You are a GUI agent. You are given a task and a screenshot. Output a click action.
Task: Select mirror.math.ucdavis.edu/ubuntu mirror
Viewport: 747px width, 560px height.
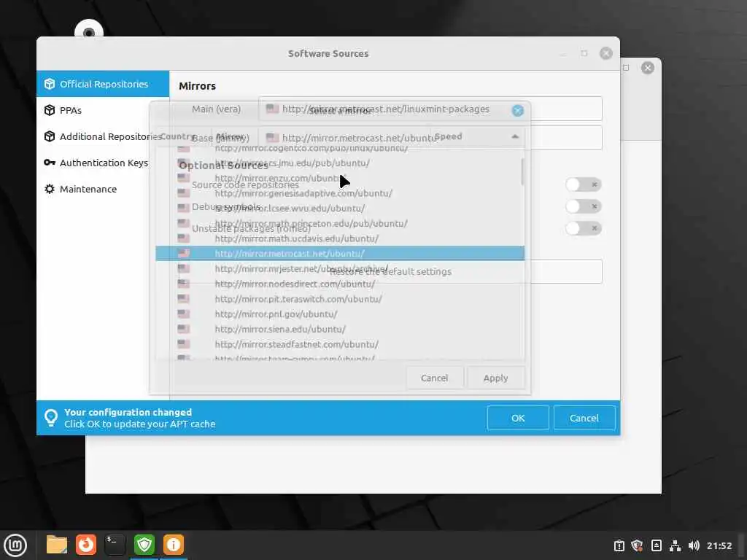pos(340,238)
